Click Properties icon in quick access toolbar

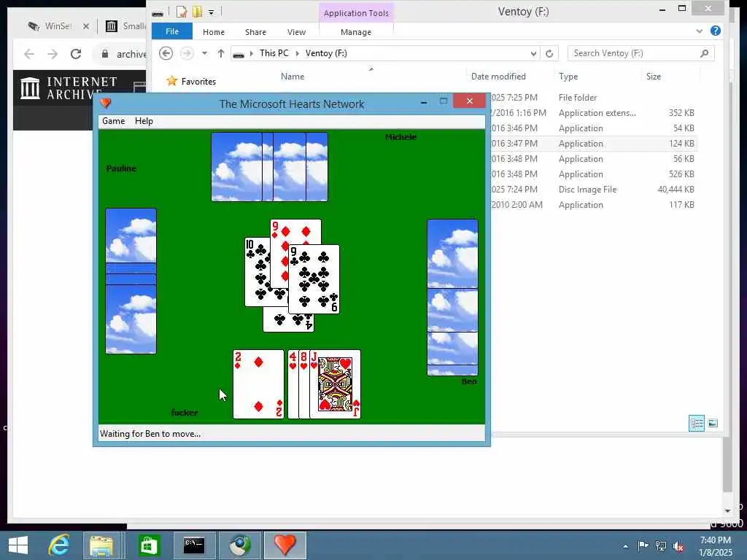(x=181, y=12)
